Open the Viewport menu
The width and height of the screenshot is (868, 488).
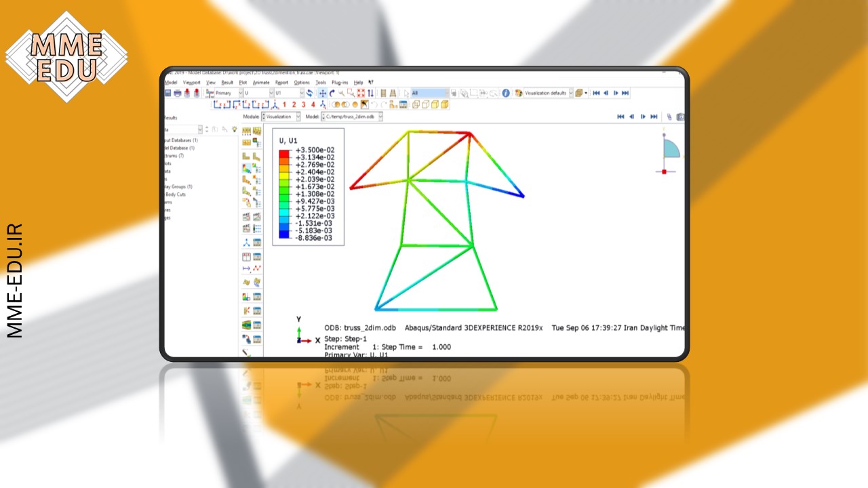pos(192,82)
